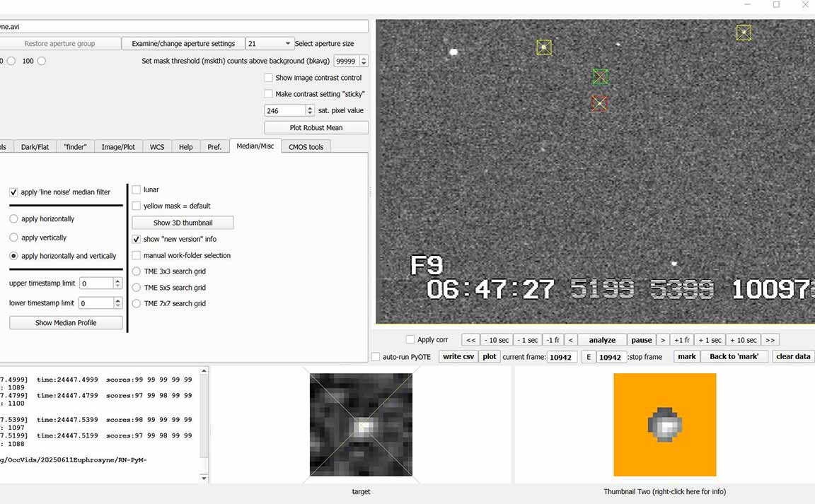Open the Dark/Flat tab
The height and width of the screenshot is (504, 815).
pos(35,147)
